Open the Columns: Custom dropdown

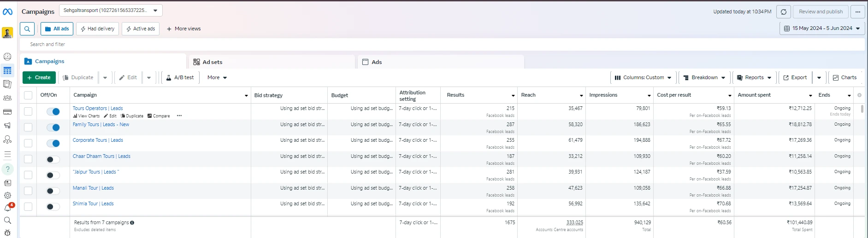pyautogui.click(x=643, y=77)
